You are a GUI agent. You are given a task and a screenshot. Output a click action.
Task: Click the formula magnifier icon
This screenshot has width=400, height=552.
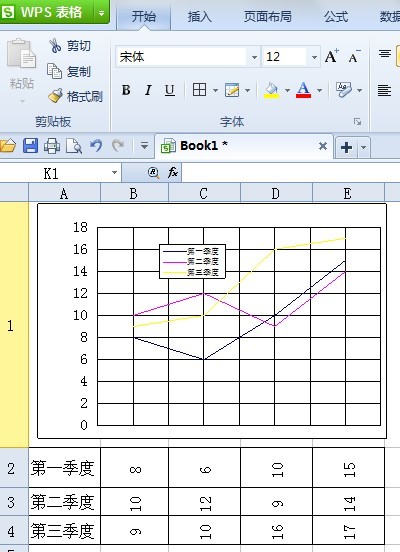coord(153,172)
